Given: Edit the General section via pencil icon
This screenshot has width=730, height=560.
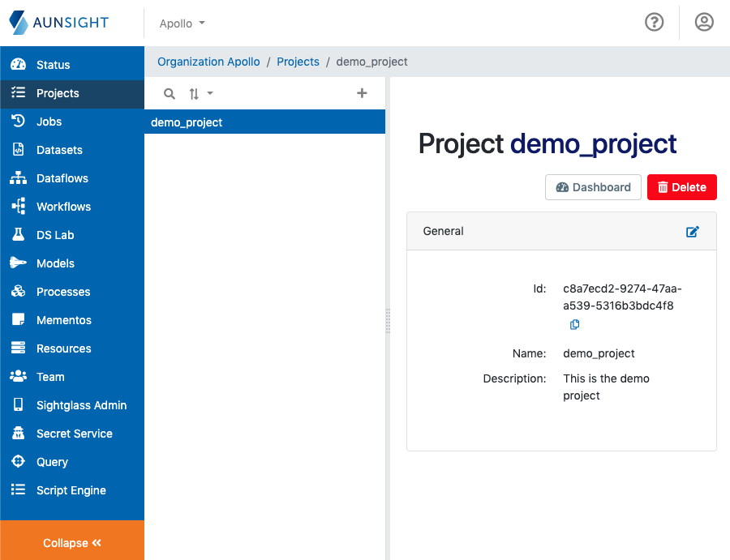Looking at the screenshot, I should pos(693,232).
